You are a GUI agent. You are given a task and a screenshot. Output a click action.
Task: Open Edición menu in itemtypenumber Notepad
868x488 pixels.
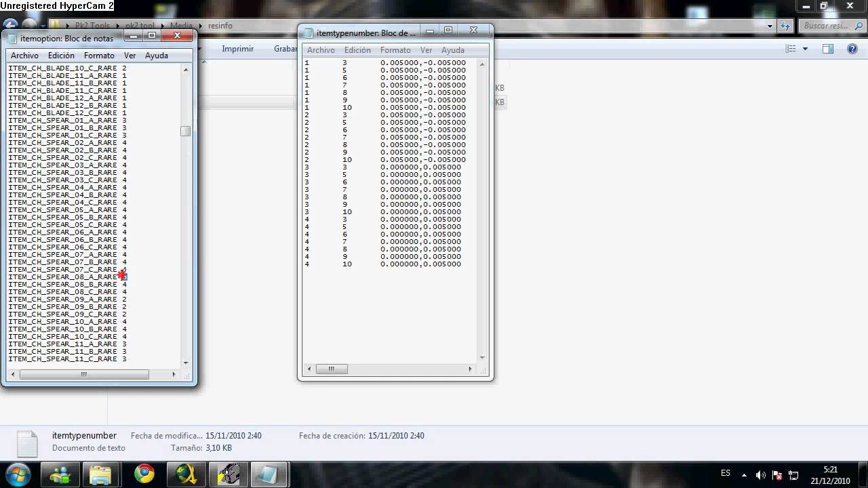(x=357, y=50)
